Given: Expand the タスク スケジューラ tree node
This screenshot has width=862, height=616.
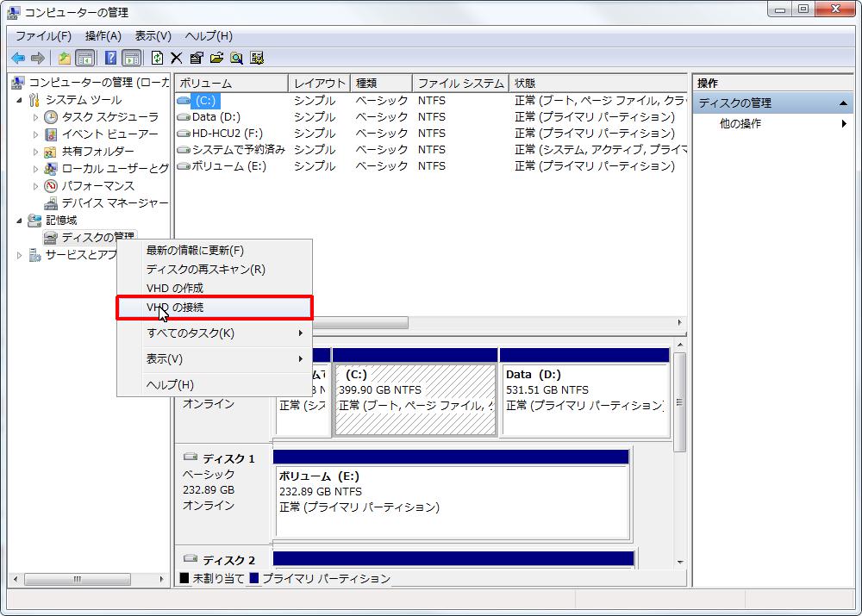Looking at the screenshot, I should click(35, 117).
